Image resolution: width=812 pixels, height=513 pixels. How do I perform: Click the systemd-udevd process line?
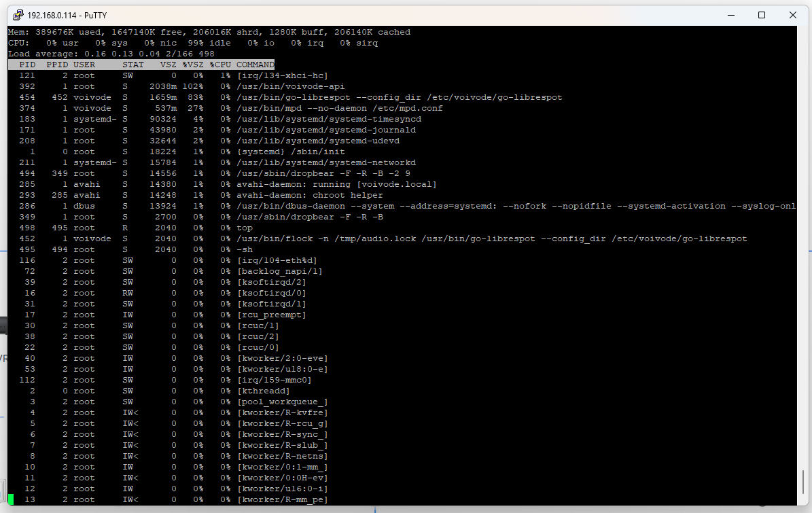pos(209,141)
